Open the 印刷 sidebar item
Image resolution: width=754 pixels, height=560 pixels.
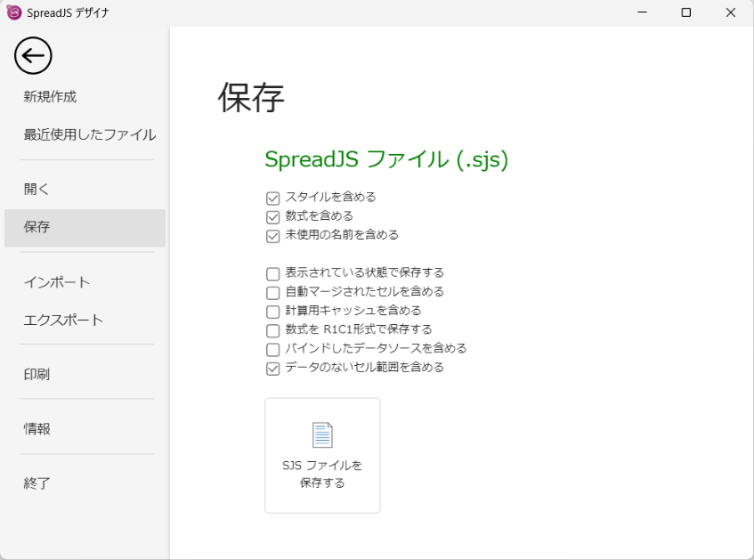(x=36, y=374)
